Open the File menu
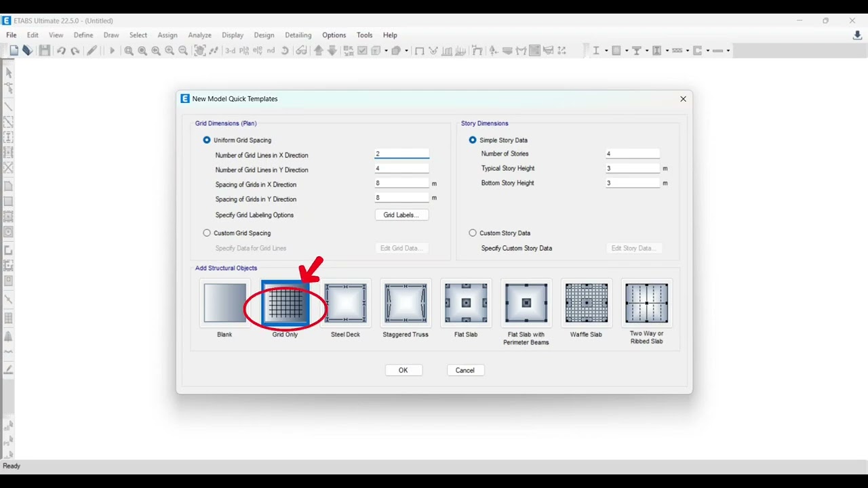Viewport: 868px width, 488px height. (12, 35)
